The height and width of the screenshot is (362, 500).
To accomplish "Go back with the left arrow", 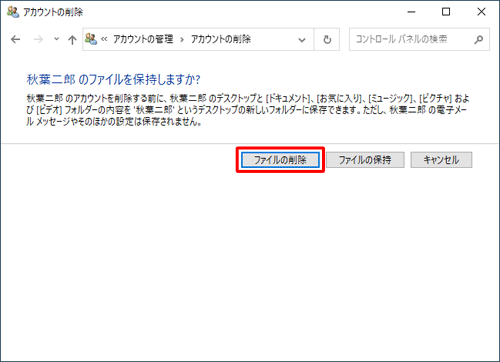I will [x=15, y=40].
